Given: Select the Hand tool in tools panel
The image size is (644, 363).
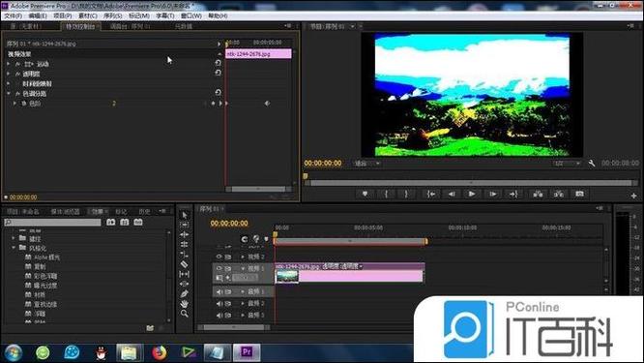Looking at the screenshot, I should (x=185, y=303).
